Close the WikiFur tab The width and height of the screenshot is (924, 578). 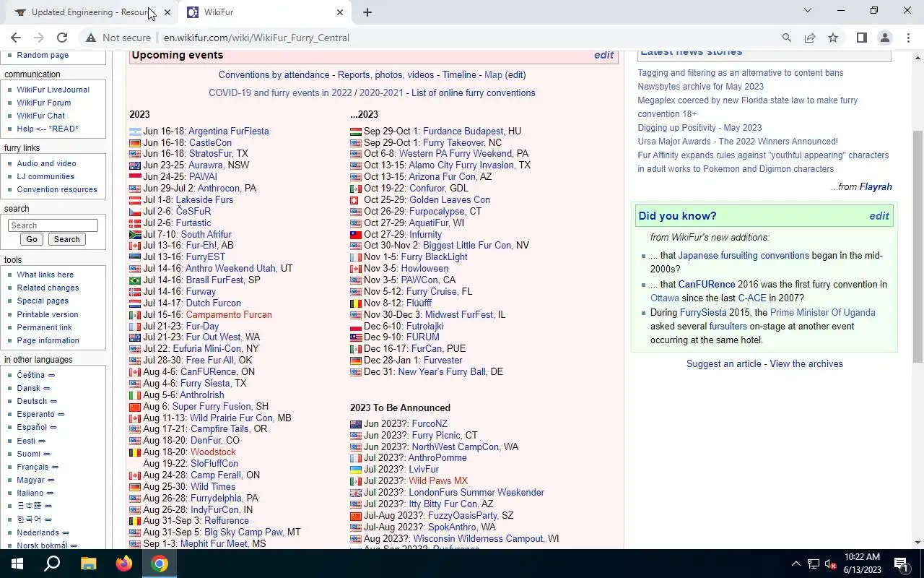tap(340, 12)
